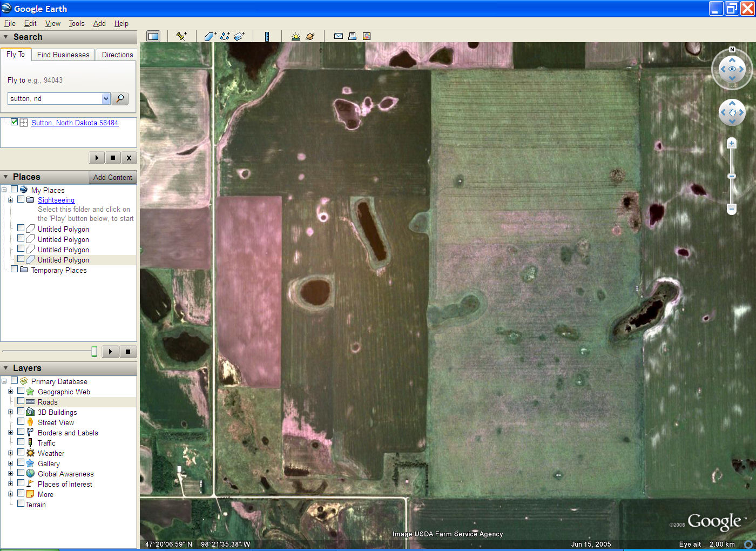Stop the Places tour button
The width and height of the screenshot is (756, 551).
point(128,352)
